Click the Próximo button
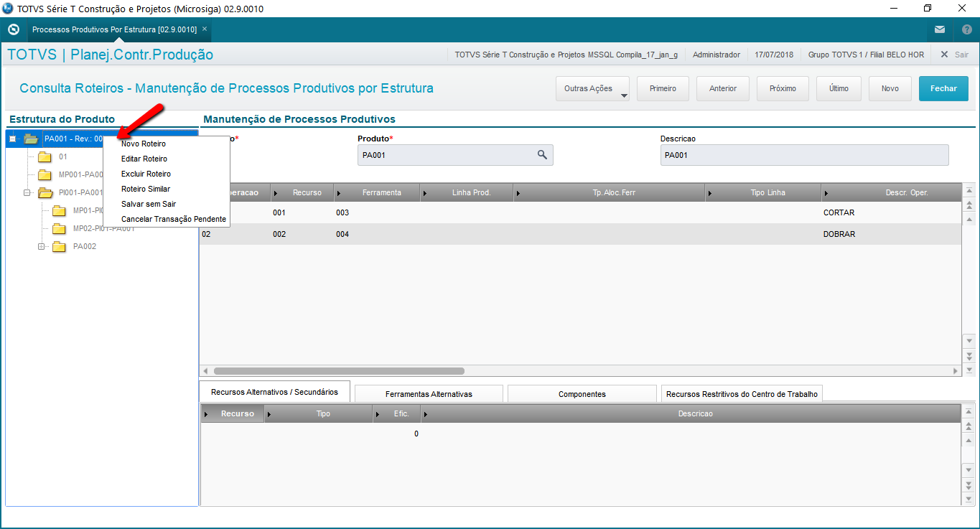Image resolution: width=980 pixels, height=529 pixels. click(783, 88)
